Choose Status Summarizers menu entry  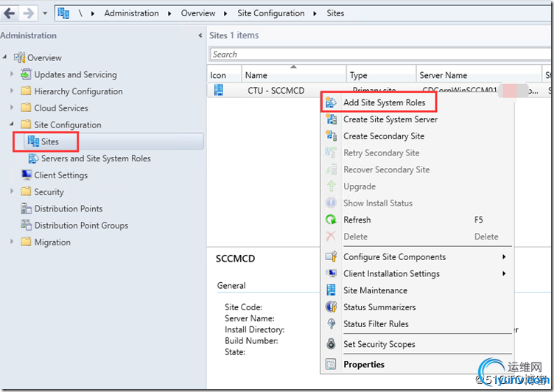(x=417, y=307)
